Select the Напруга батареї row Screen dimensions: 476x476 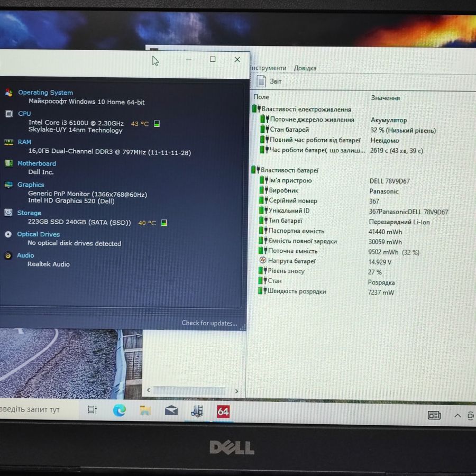point(325,261)
